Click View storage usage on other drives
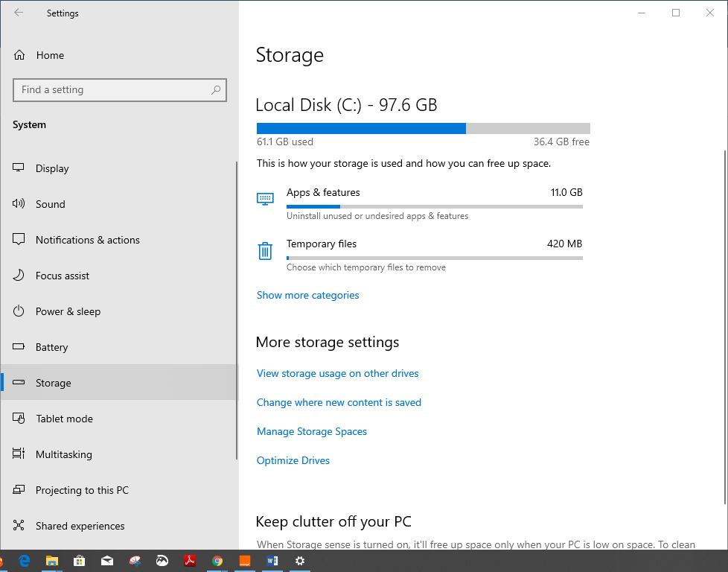 pos(337,374)
